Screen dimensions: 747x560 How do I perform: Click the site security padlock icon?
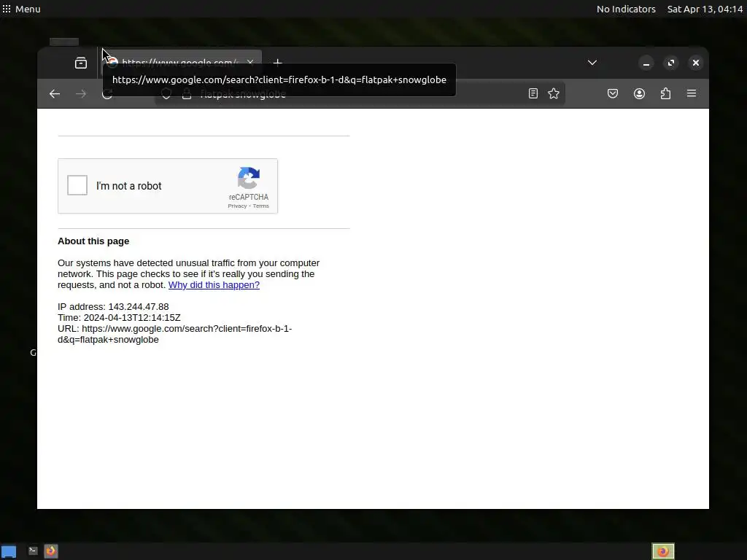click(187, 94)
